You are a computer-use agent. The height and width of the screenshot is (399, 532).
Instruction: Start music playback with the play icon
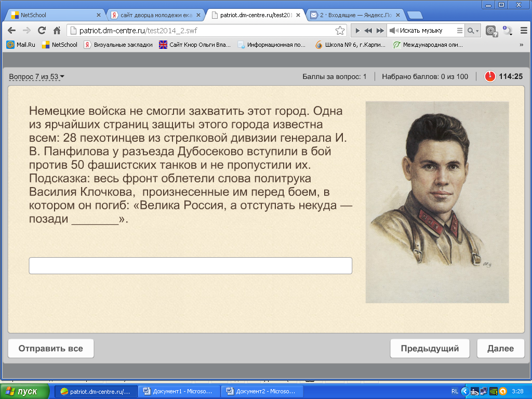pos(357,31)
